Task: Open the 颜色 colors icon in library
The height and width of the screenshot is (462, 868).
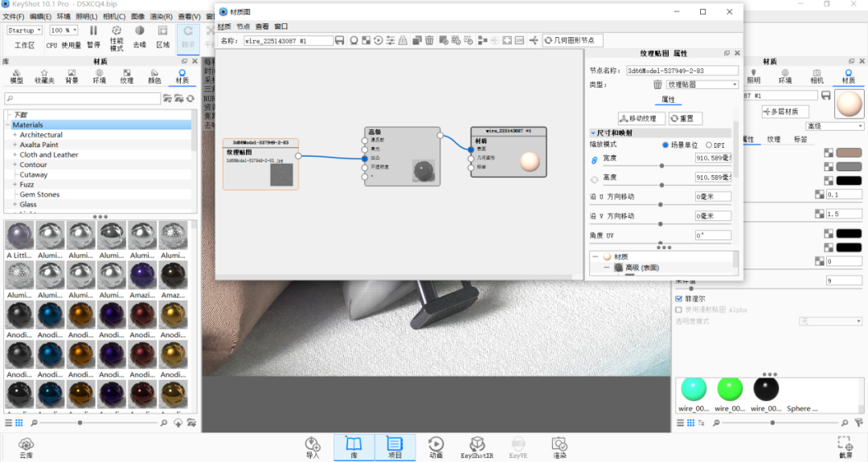Action: pyautogui.click(x=154, y=76)
